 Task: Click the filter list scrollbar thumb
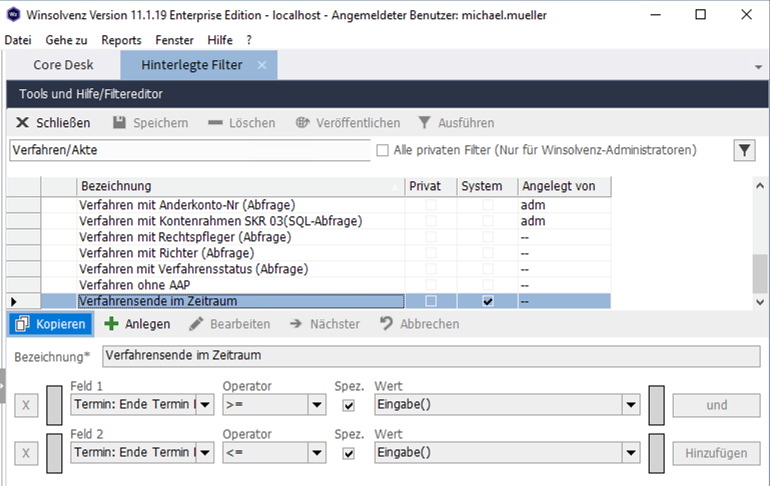tap(760, 274)
